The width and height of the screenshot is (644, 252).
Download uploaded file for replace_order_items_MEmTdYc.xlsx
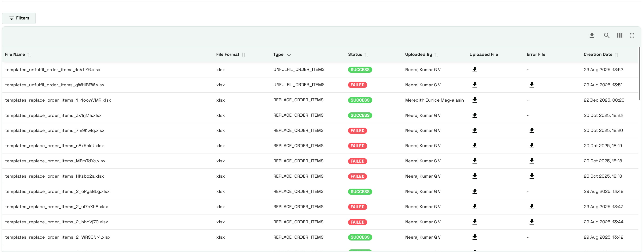coord(474,161)
